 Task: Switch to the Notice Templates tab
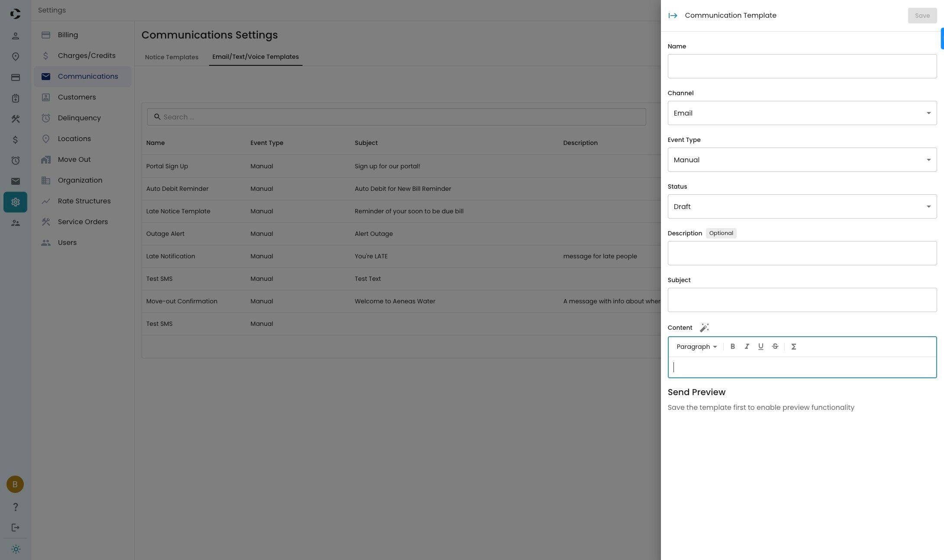coord(171,57)
